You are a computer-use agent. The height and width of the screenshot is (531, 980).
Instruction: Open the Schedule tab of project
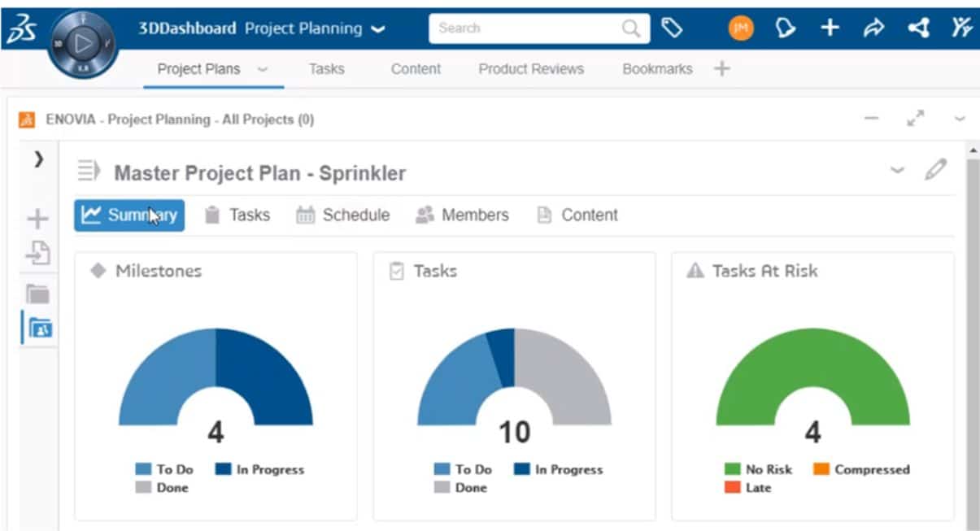[342, 215]
